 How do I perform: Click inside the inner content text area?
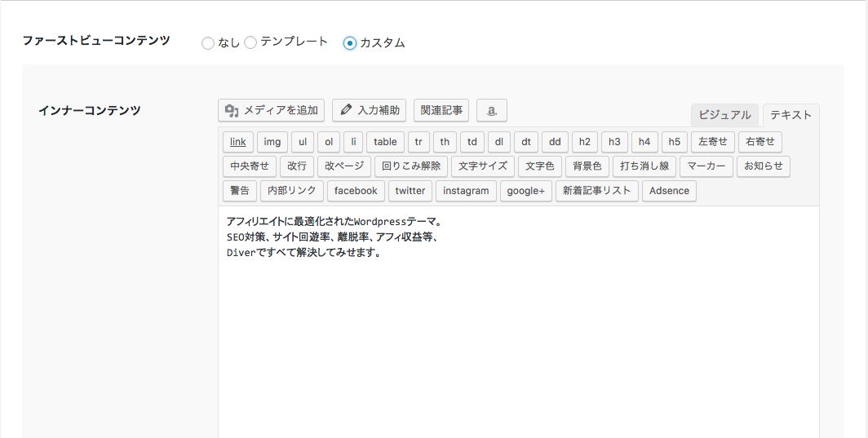pyautogui.click(x=518, y=343)
